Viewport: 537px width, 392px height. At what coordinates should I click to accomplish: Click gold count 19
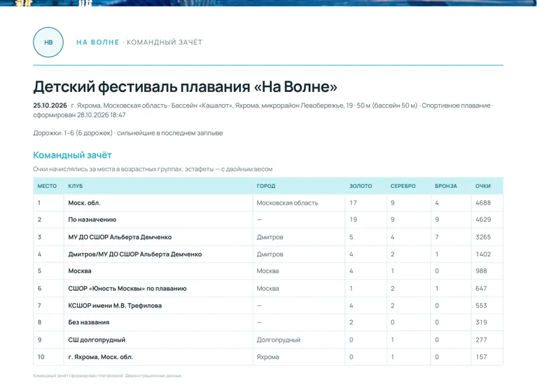click(x=353, y=219)
